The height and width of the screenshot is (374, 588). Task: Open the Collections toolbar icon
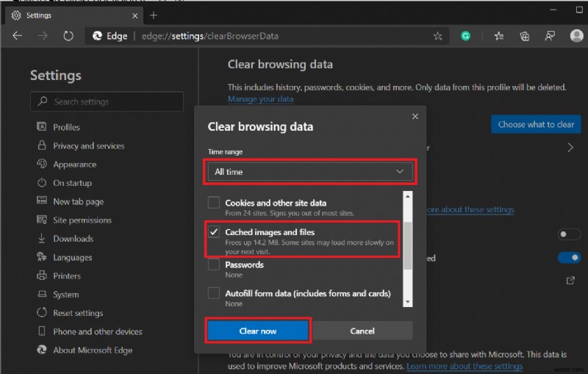pyautogui.click(x=524, y=35)
